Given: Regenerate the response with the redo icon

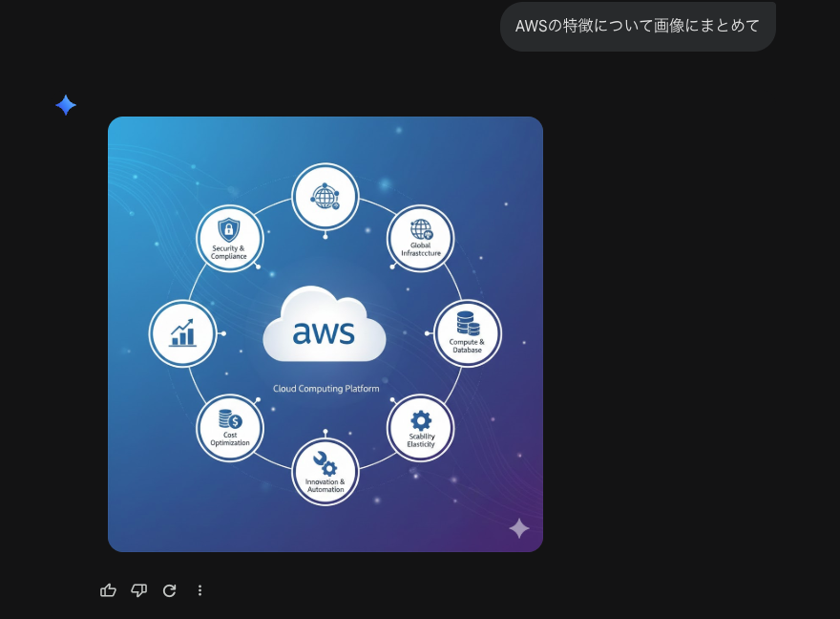Looking at the screenshot, I should (169, 590).
